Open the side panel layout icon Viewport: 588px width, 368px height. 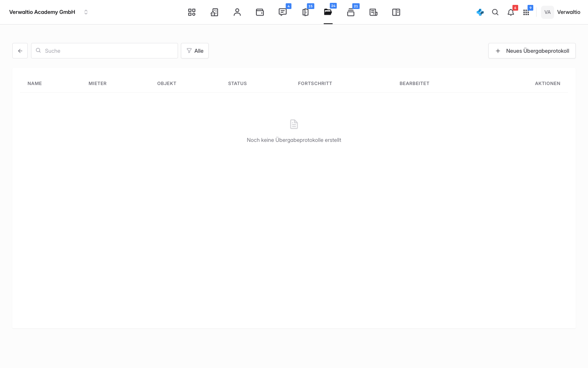(x=396, y=12)
